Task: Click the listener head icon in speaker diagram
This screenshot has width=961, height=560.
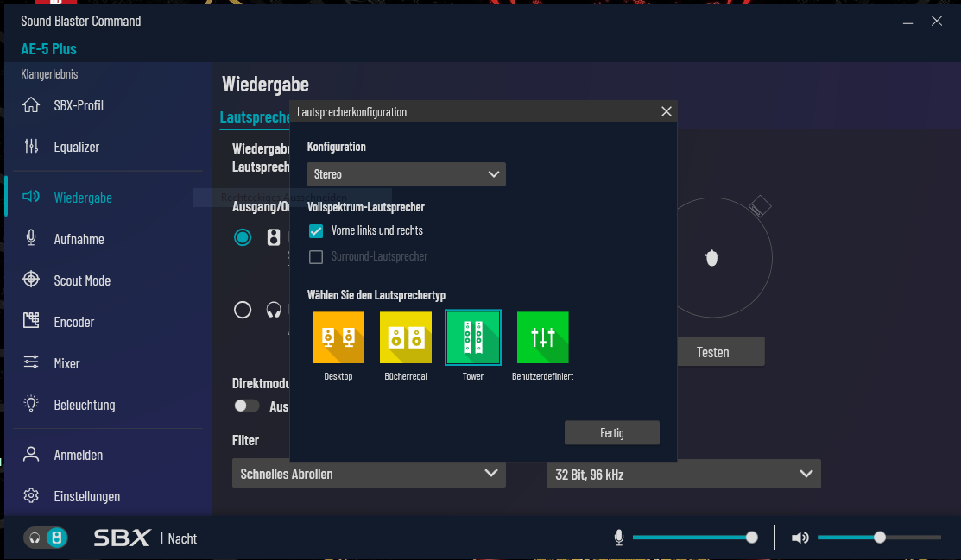Action: [x=711, y=258]
